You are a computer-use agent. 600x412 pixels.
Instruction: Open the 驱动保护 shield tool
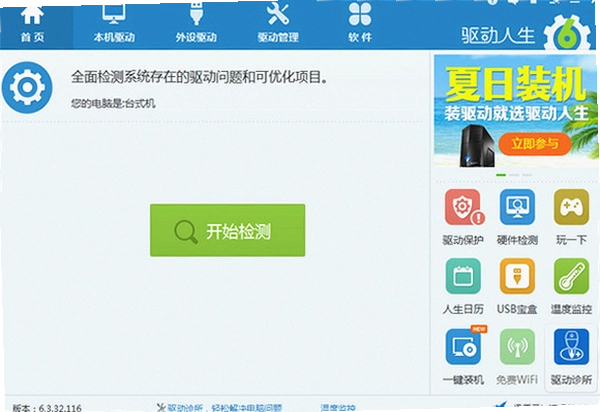click(463, 217)
